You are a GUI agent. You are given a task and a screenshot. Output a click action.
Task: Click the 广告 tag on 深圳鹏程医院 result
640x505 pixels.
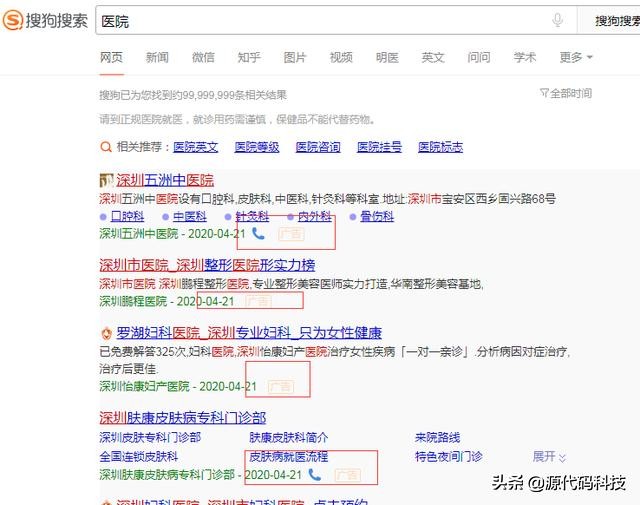tap(258, 301)
